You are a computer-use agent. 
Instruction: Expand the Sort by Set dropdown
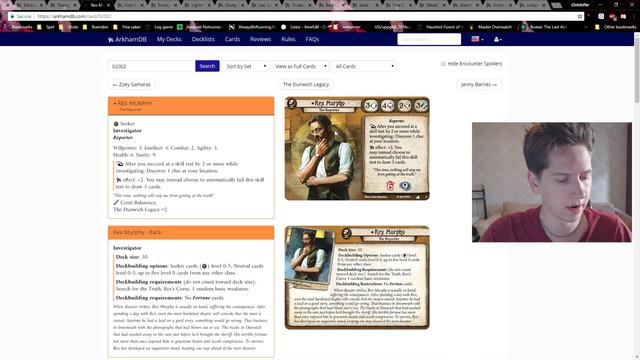(246, 66)
